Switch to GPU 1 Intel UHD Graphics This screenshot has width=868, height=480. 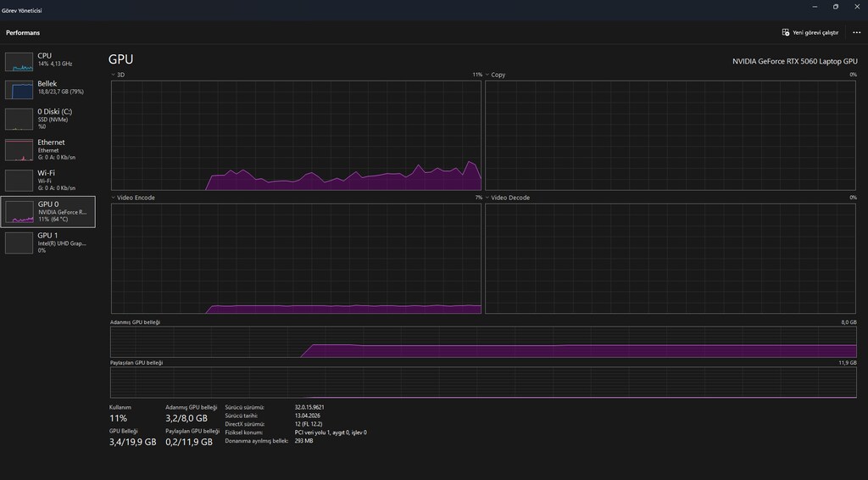tap(48, 243)
